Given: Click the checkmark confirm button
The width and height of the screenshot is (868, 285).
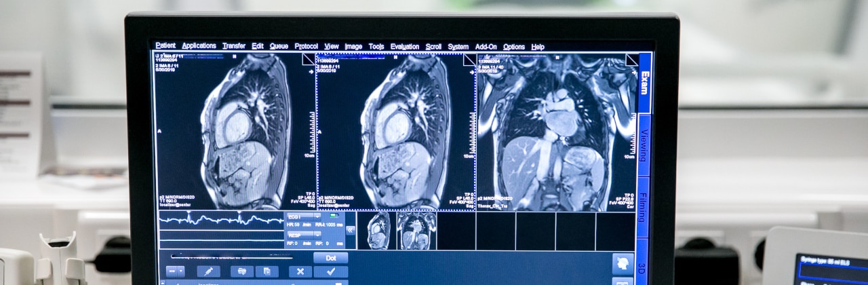Looking at the screenshot, I should [x=332, y=271].
